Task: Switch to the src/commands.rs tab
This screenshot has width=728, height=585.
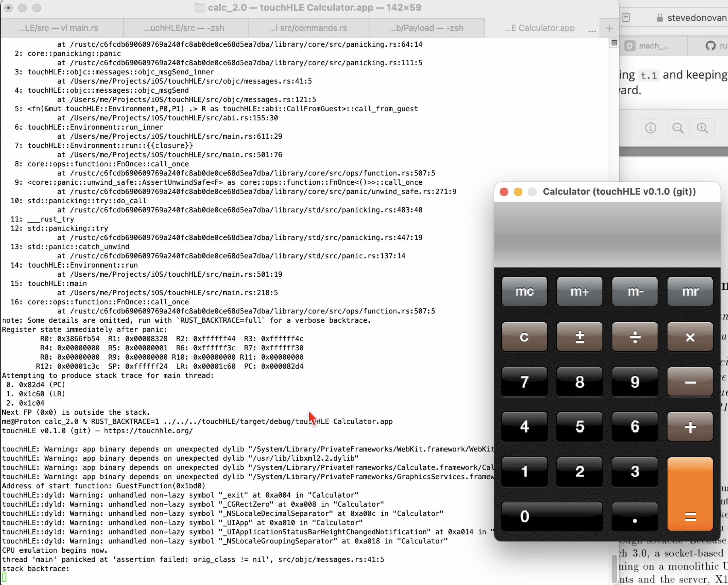Action: click(308, 28)
